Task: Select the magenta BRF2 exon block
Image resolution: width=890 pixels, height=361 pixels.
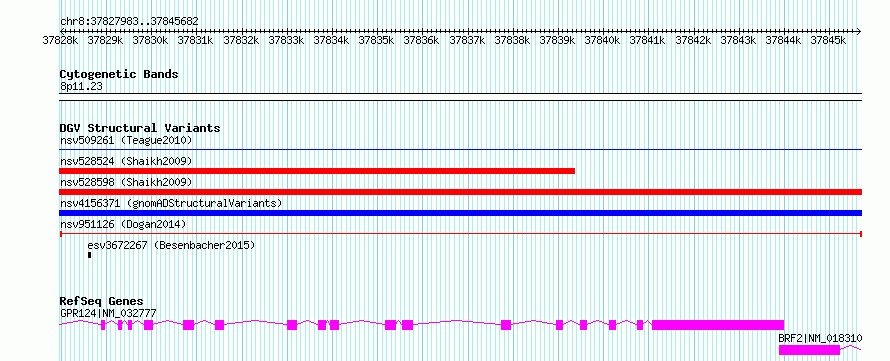Action: tap(809, 350)
